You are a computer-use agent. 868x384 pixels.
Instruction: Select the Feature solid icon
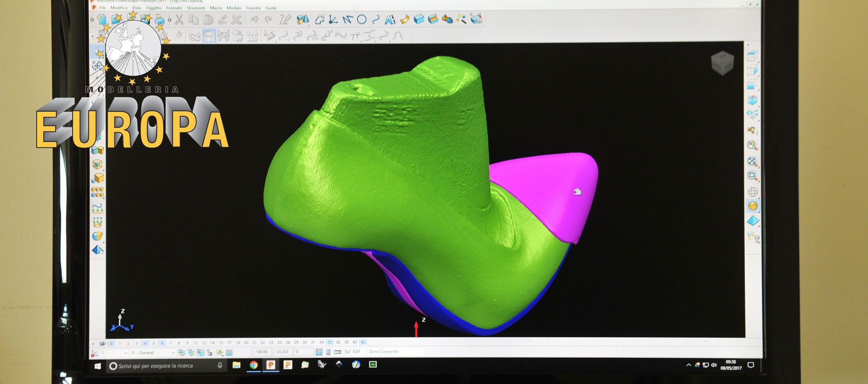coord(433,19)
